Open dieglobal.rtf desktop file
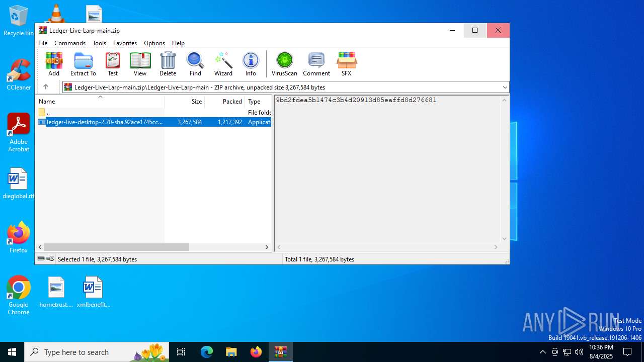The image size is (644, 362). (18, 184)
